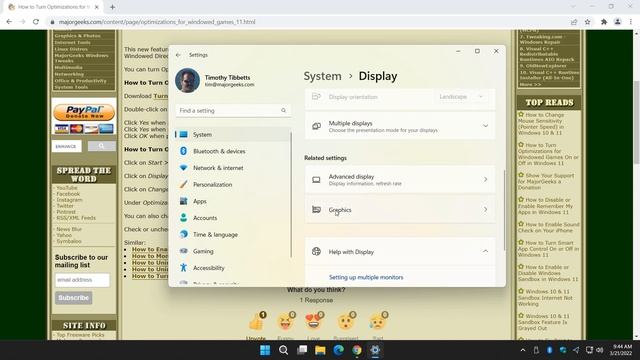The width and height of the screenshot is (640, 360).
Task: Open Time & language settings
Action: tap(233, 235)
